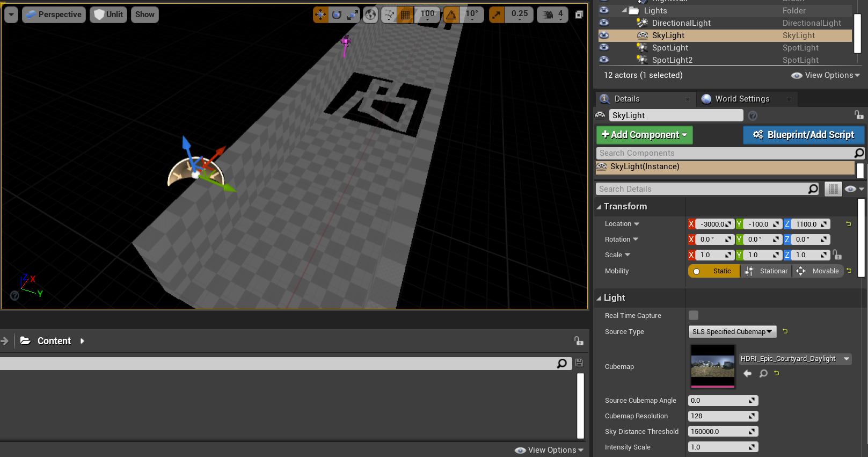
Task: Select the rotate gizmo tool
Action: tap(337, 14)
